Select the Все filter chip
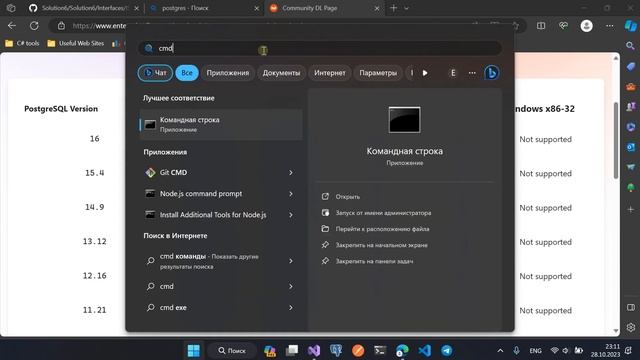 pyautogui.click(x=187, y=73)
